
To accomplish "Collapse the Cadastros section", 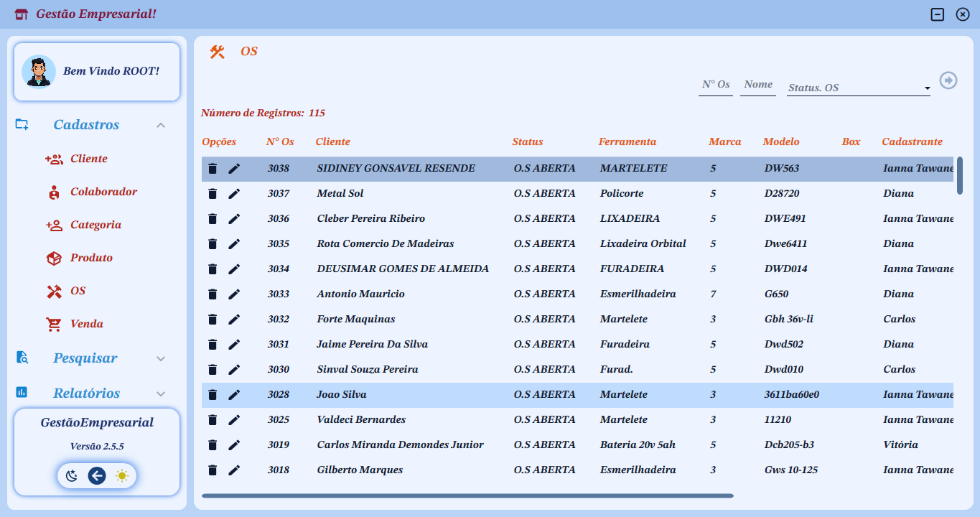I will point(161,125).
